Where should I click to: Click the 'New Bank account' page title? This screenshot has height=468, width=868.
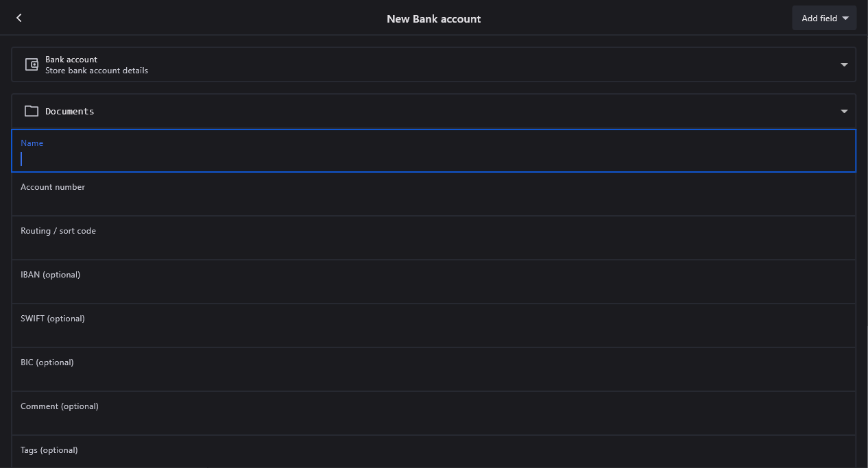point(433,19)
